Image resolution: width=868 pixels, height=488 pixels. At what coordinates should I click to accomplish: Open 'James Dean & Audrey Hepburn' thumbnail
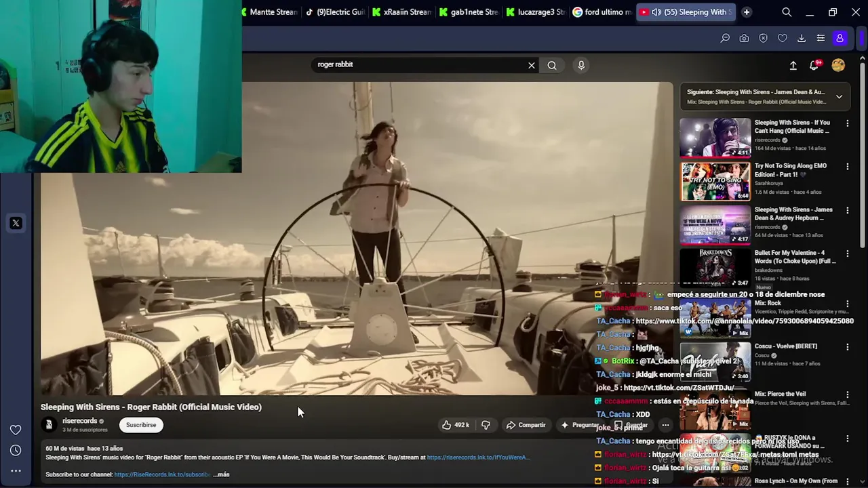click(715, 224)
